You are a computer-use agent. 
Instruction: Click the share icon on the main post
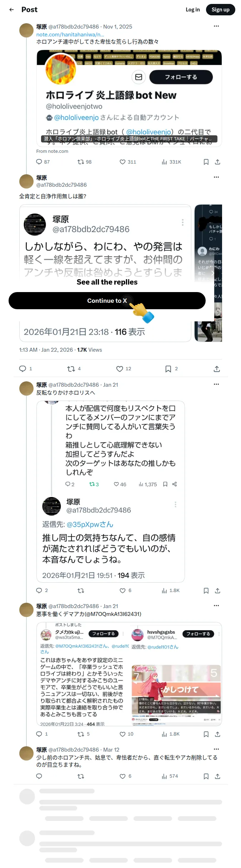point(217,369)
